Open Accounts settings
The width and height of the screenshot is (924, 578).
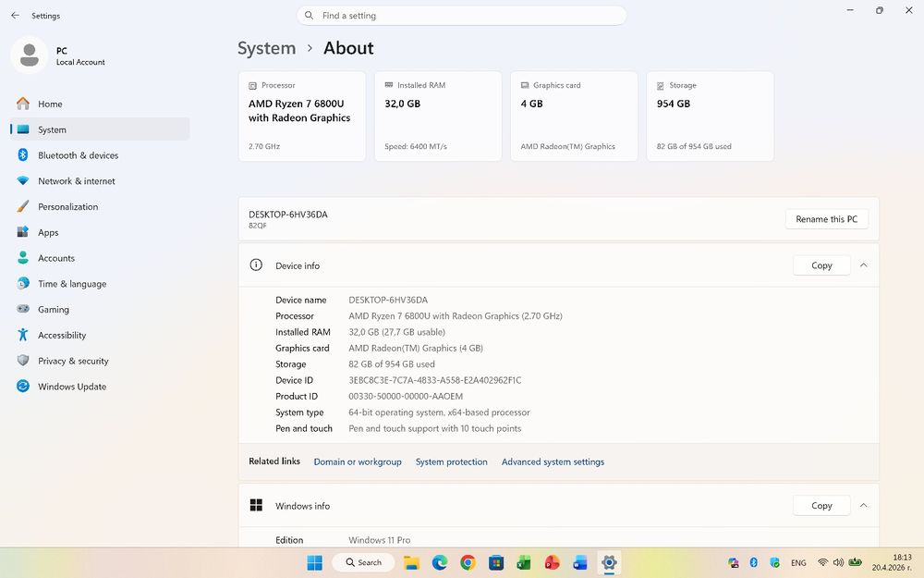100,258
